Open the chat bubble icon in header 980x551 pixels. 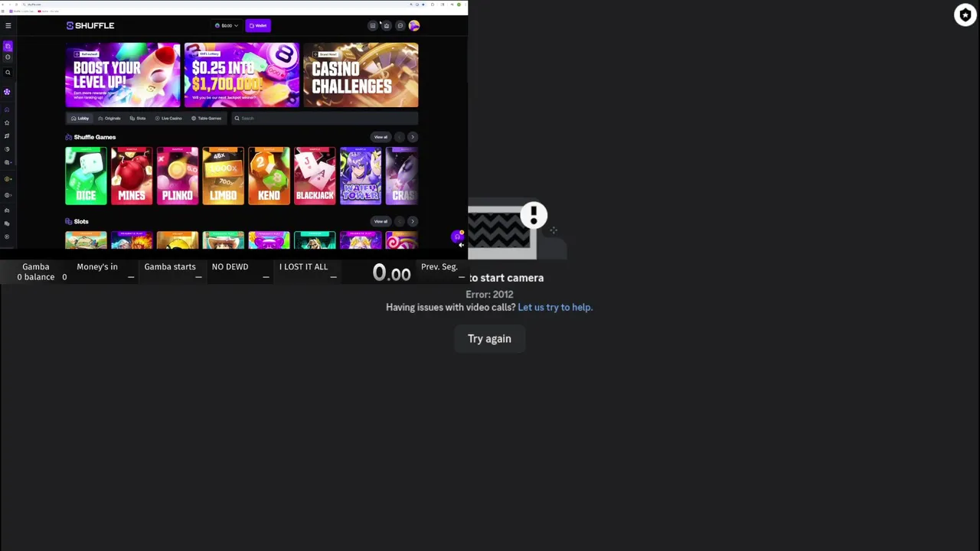(x=400, y=25)
